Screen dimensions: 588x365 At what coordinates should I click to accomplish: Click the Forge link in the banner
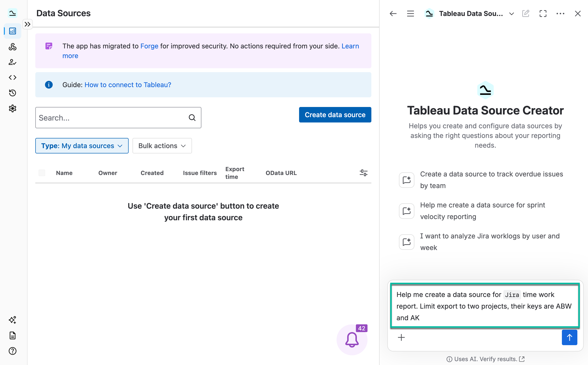(x=149, y=46)
